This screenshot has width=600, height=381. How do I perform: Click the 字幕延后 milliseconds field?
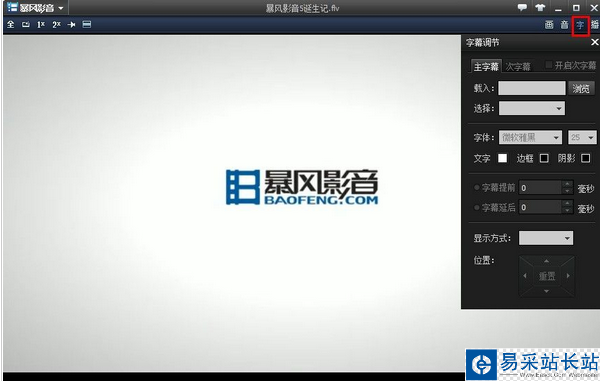(x=540, y=207)
